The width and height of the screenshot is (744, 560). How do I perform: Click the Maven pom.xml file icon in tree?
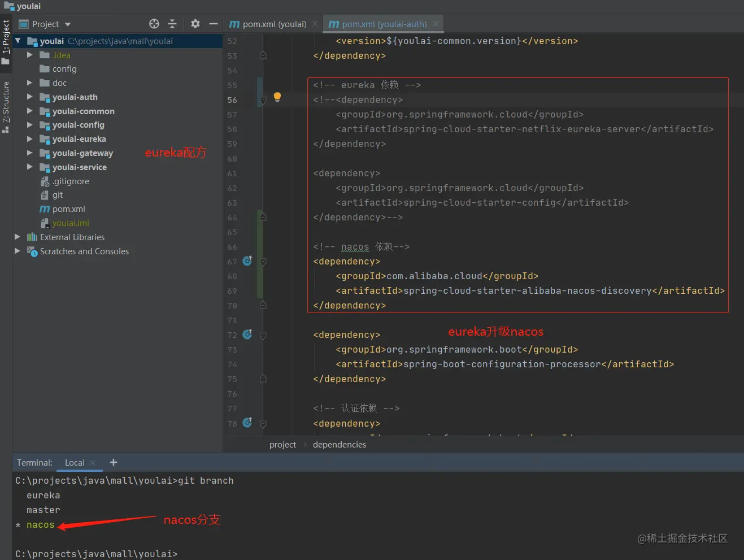tap(45, 209)
